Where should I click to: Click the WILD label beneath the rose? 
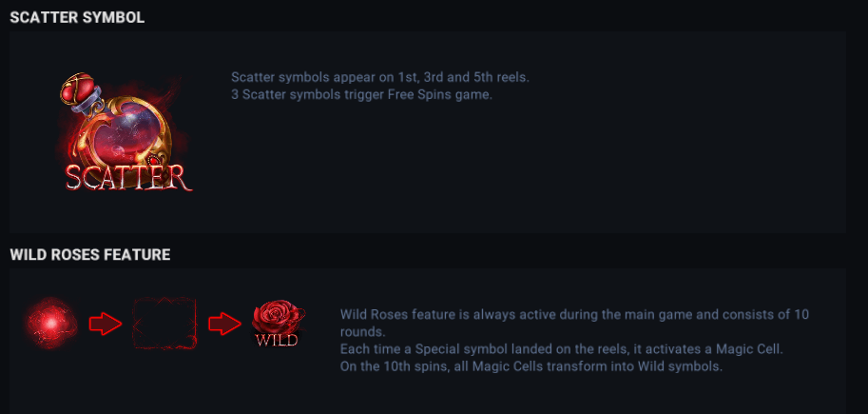coord(278,340)
